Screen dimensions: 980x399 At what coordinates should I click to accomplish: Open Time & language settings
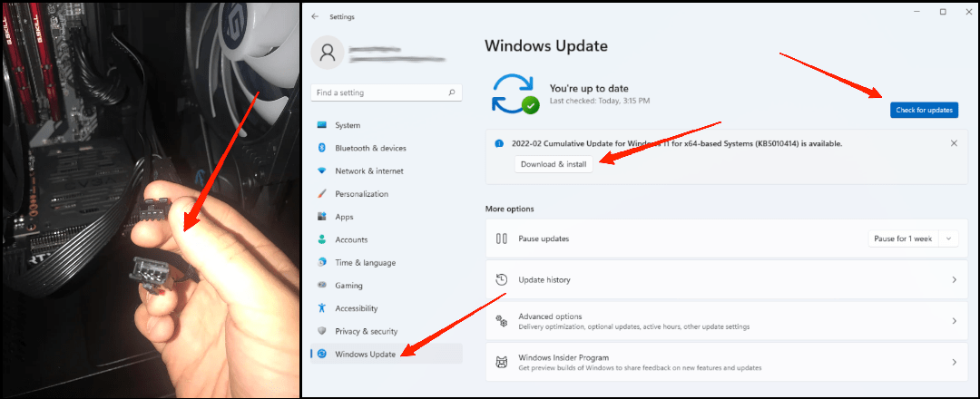(x=387, y=262)
